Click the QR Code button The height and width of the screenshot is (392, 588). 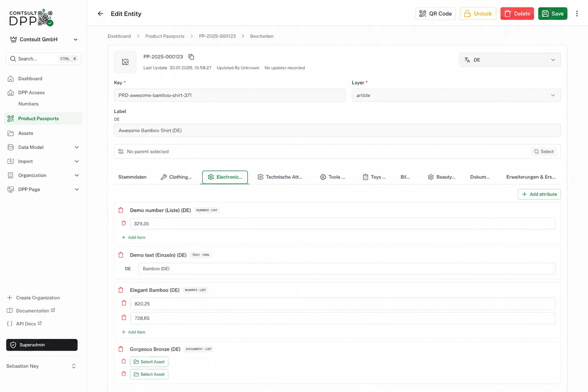(x=435, y=14)
